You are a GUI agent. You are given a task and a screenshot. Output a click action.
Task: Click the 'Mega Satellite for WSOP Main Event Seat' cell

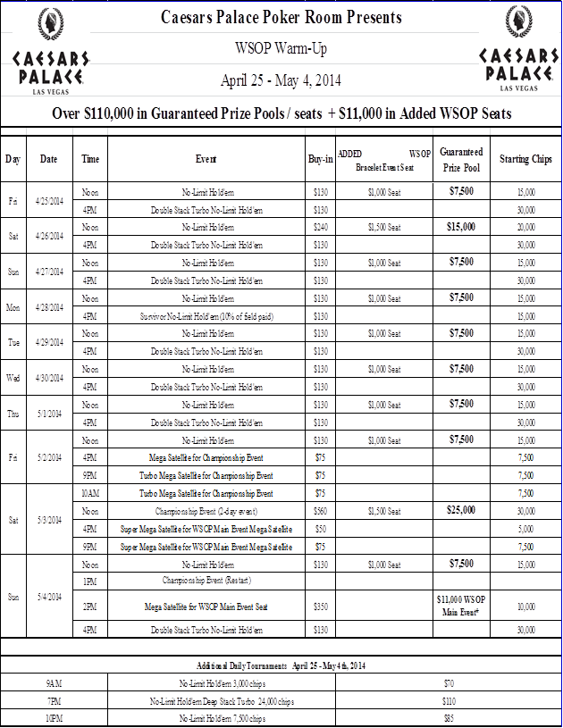coord(206,607)
